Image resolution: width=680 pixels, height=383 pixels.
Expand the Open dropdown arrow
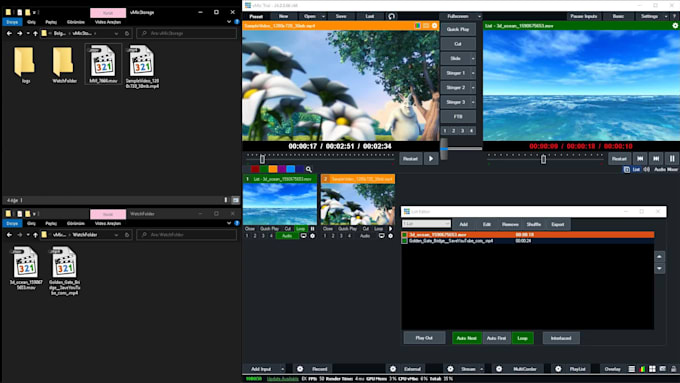tap(323, 16)
